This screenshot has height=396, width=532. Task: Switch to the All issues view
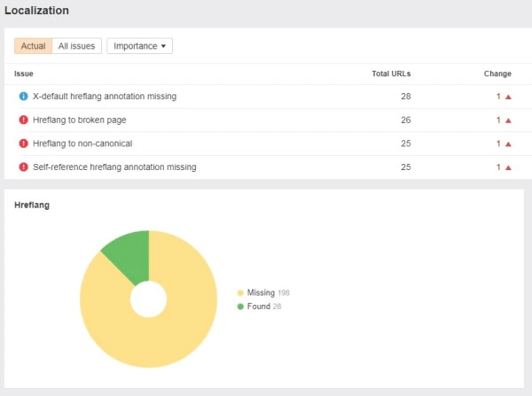[x=76, y=46]
